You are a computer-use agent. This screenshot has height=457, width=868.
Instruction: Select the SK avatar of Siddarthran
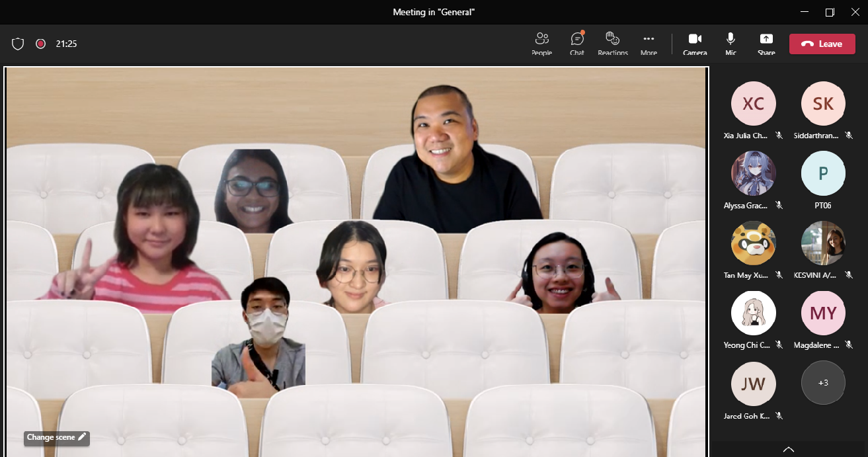[x=823, y=104]
